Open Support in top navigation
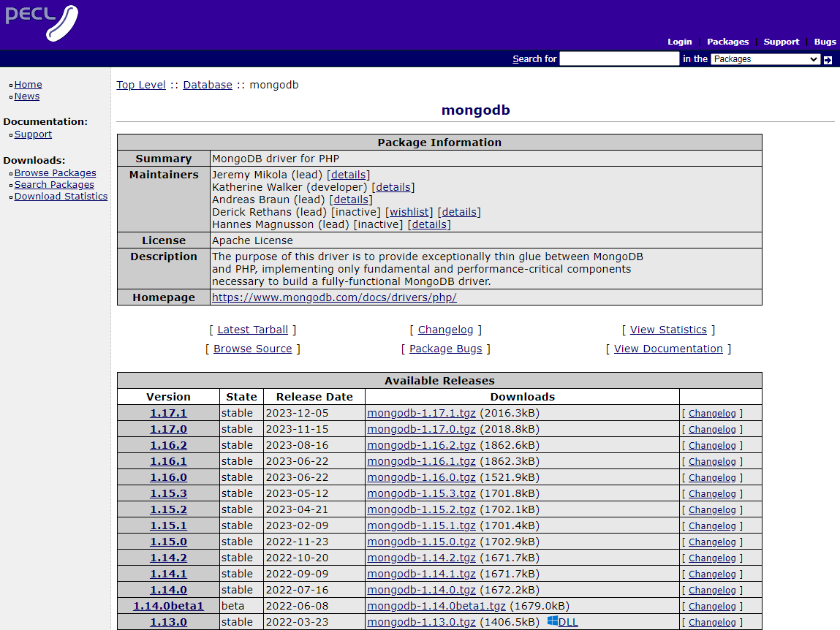The image size is (840, 630). 781,42
